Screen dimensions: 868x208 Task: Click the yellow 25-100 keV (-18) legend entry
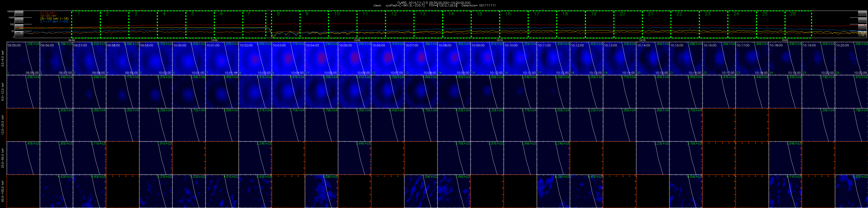[x=54, y=19]
